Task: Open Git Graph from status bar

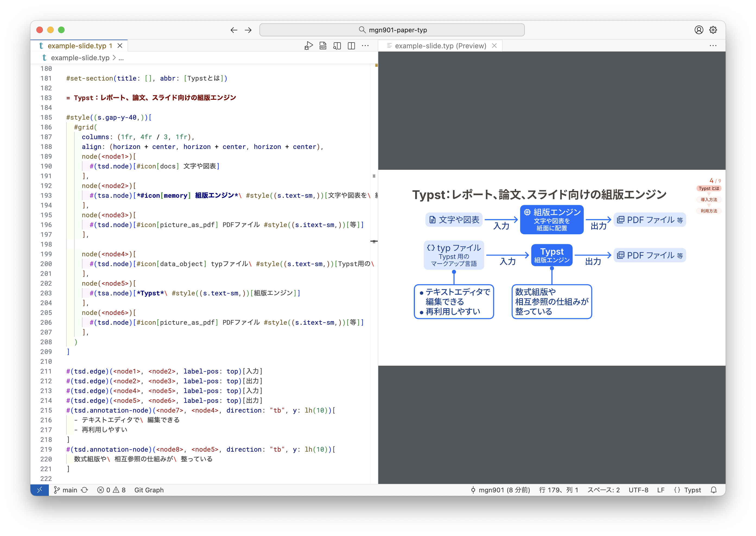Action: (149, 490)
